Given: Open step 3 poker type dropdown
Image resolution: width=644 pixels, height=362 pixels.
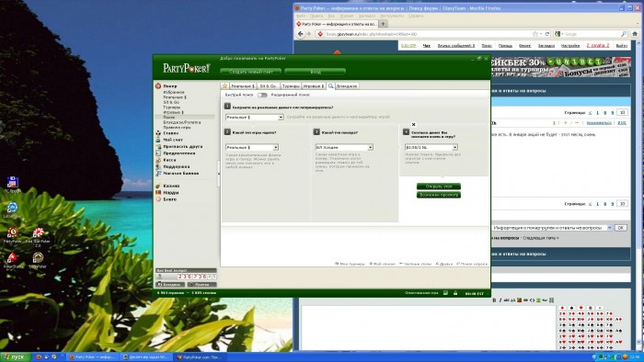Looking at the screenshot, I should pos(344,147).
